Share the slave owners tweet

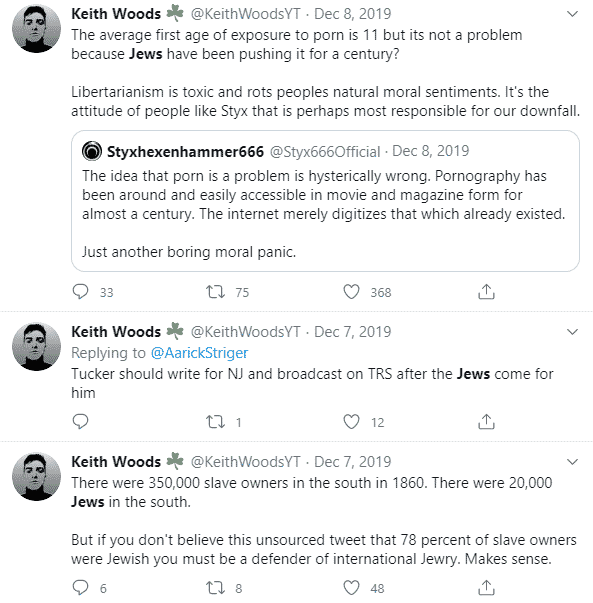[486, 588]
